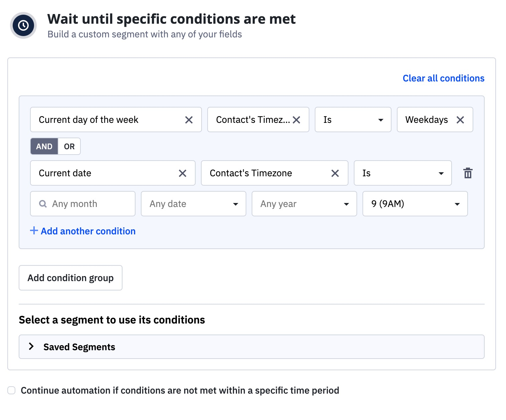
Task: Enable continue automation if conditions not met
Action: (x=12, y=390)
